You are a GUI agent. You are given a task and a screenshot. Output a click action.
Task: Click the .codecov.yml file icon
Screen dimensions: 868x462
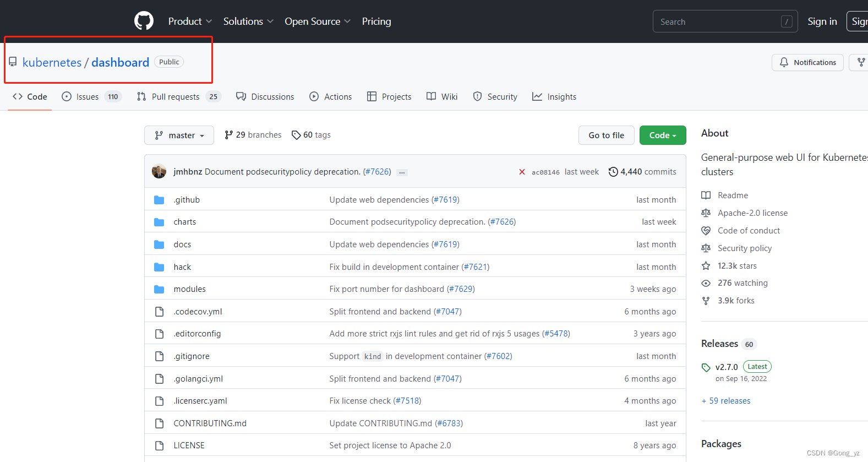coord(159,312)
